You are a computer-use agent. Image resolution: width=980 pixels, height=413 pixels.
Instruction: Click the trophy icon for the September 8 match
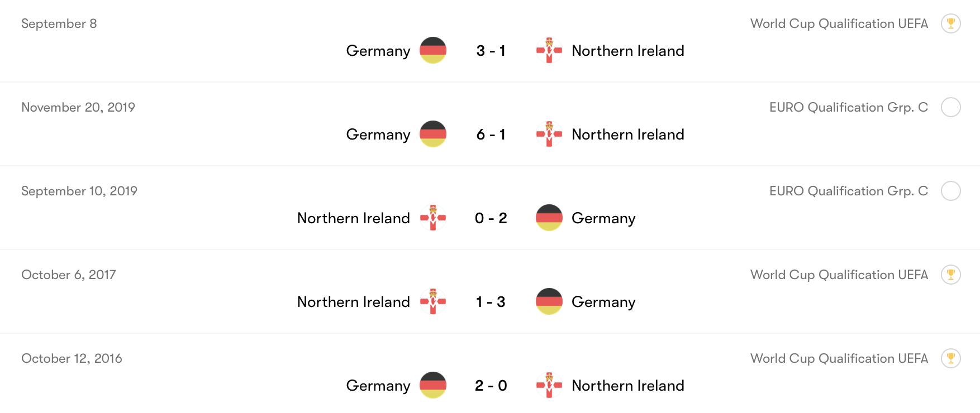pos(950,23)
